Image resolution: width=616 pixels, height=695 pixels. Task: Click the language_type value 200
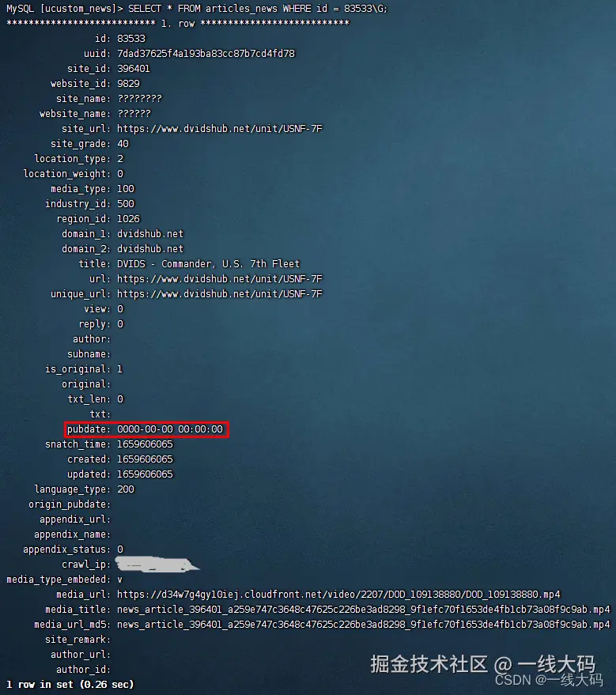pos(126,489)
